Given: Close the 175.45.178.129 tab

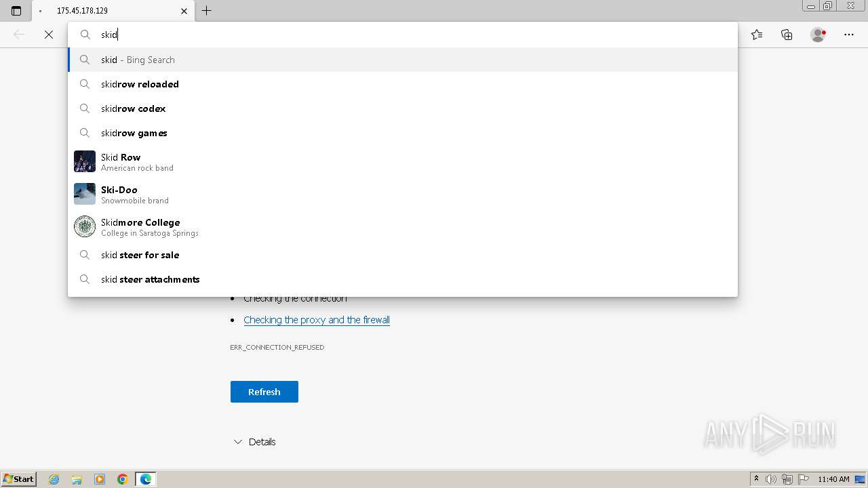Looking at the screenshot, I should click(184, 11).
